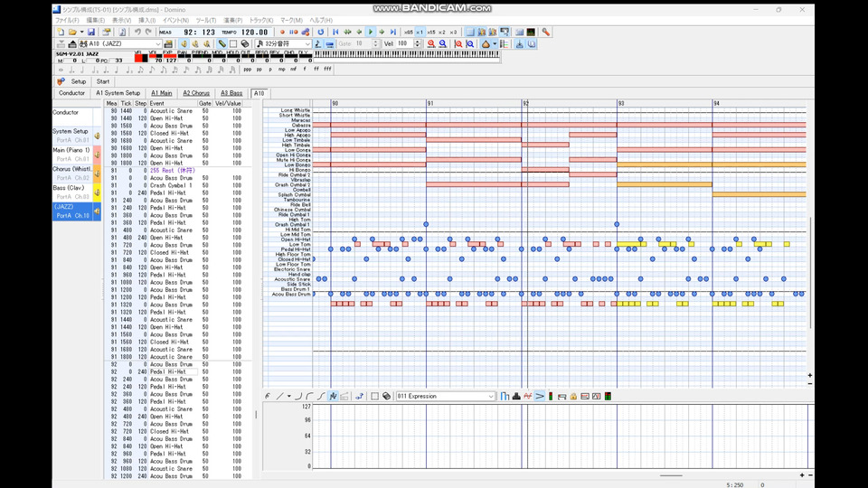The height and width of the screenshot is (488, 868).
Task: Open the dropdown arrow next to the Open folder icon
Action: [81, 33]
